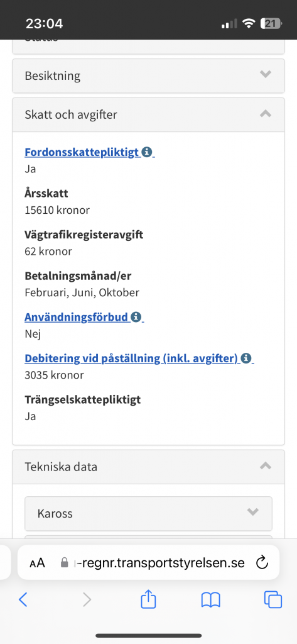Tap the info icon beside Användningsförbud

[136, 317]
